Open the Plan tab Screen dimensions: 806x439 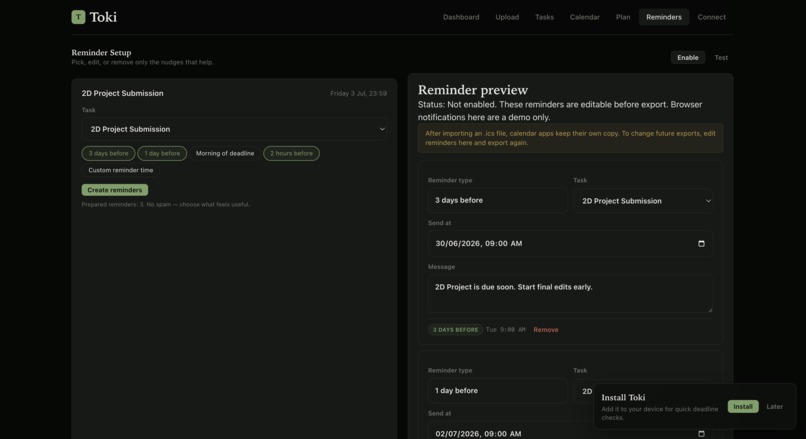623,17
